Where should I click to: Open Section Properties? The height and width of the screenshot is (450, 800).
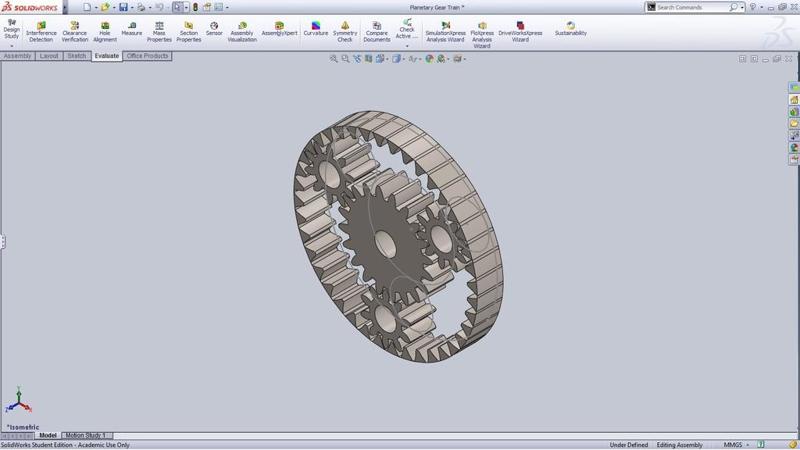(x=189, y=32)
